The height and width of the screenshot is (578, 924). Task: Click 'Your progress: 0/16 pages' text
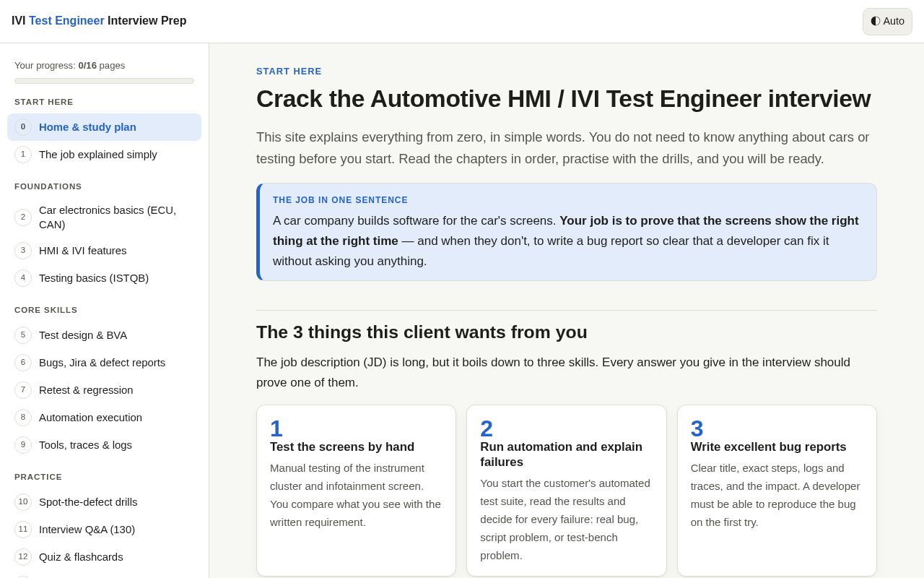pos(70,66)
